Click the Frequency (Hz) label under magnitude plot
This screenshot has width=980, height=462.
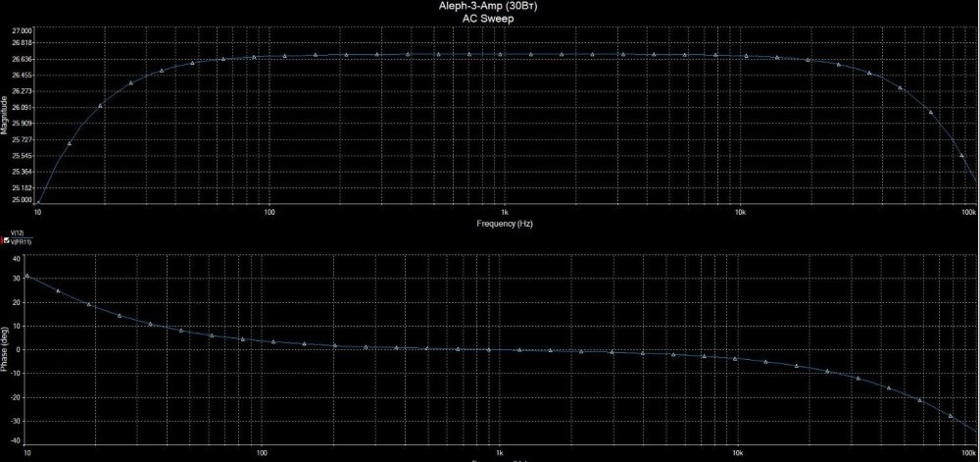[x=505, y=224]
